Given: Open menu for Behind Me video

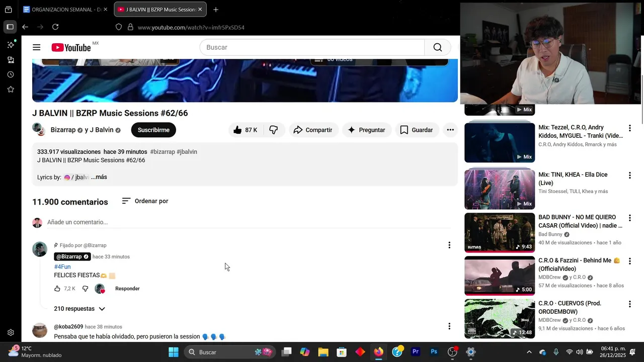Looking at the screenshot, I should pyautogui.click(x=629, y=261).
